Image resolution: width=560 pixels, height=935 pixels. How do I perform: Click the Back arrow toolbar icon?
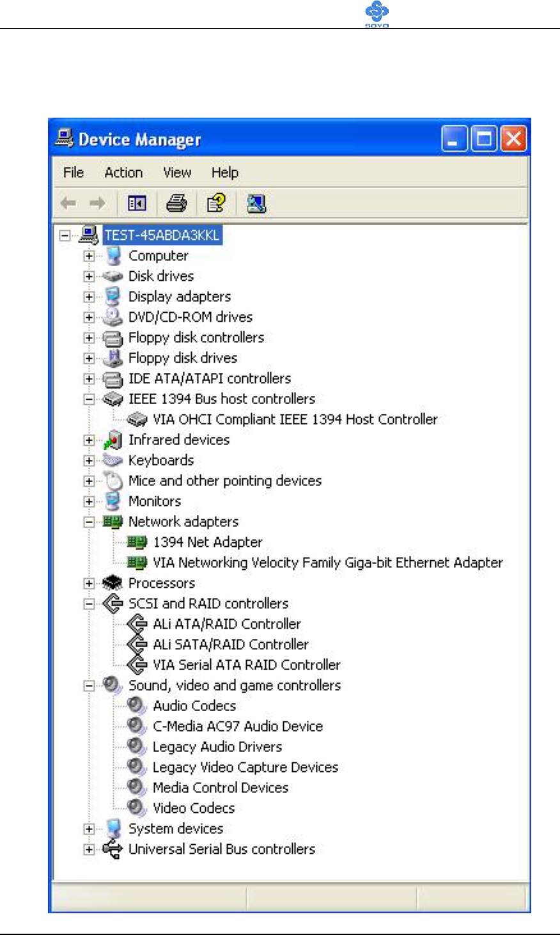click(68, 203)
